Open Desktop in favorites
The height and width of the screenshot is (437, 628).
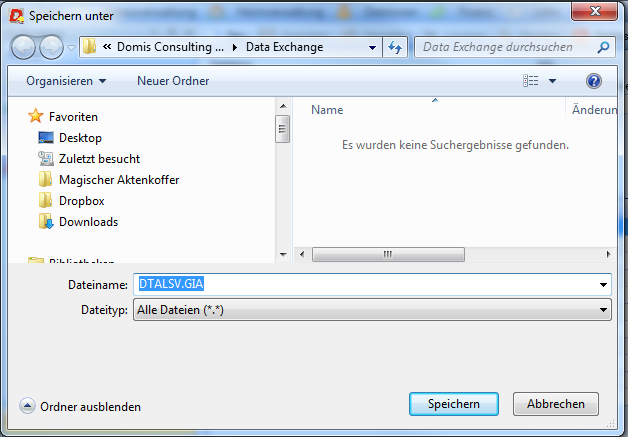(x=80, y=138)
